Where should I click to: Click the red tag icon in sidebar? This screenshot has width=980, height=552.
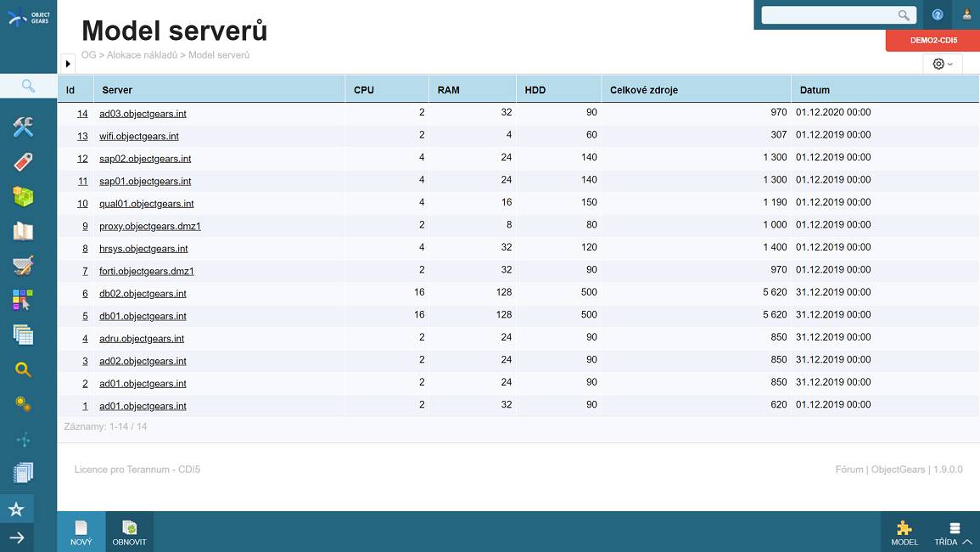pos(23,162)
